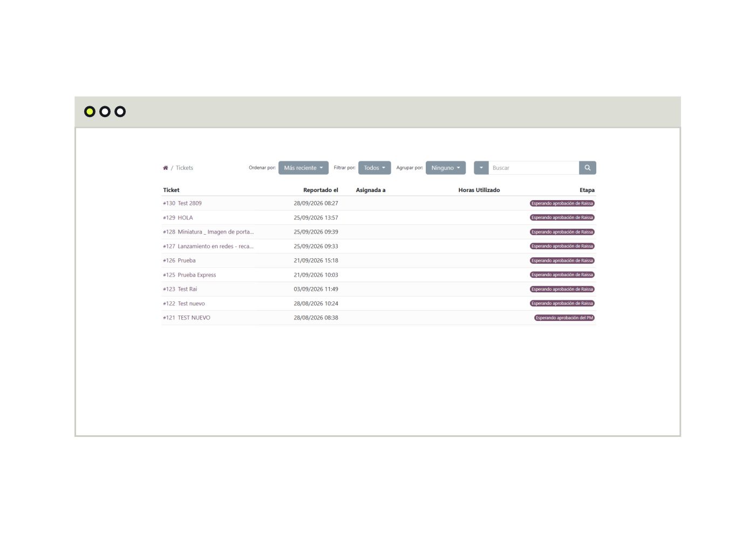Click date 28/09/2026 08:27
Image resolution: width=756 pixels, height=534 pixels.
tap(316, 203)
